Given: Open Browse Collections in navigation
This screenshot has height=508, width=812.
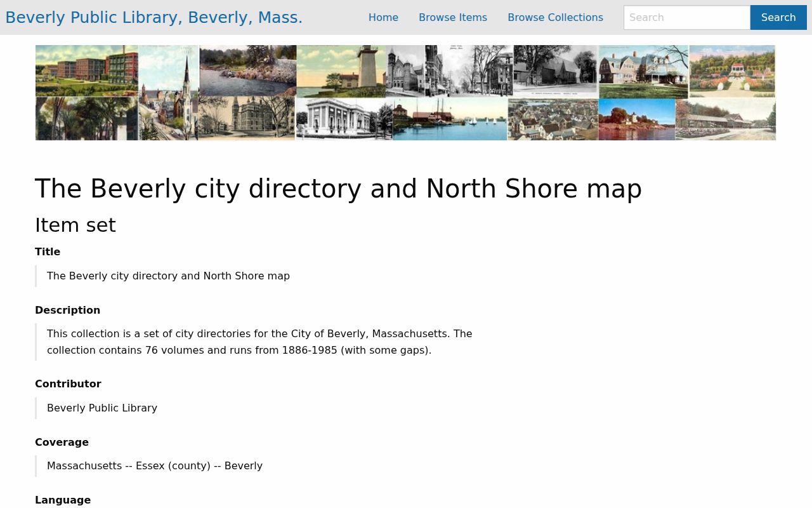Looking at the screenshot, I should click(555, 18).
